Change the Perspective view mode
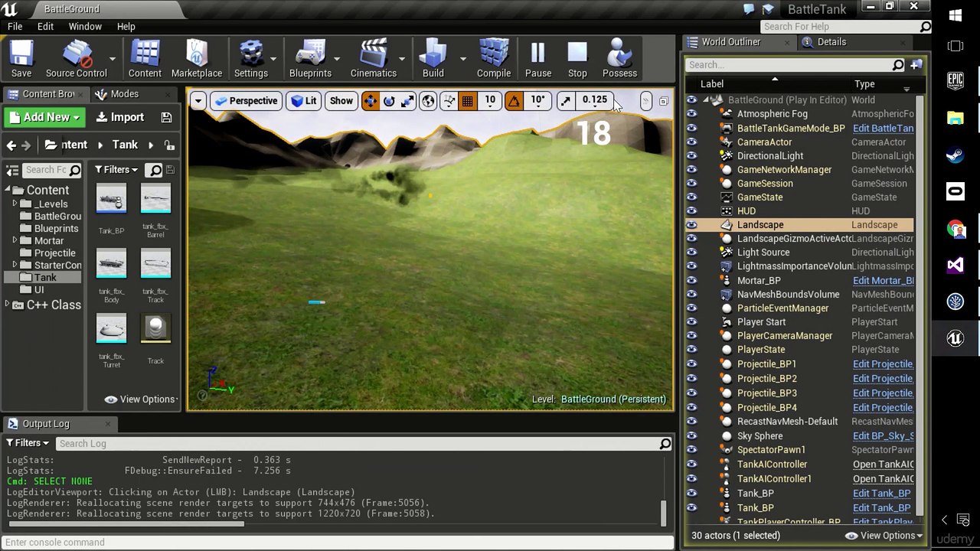Image resolution: width=980 pixels, height=551 pixels. pos(245,101)
